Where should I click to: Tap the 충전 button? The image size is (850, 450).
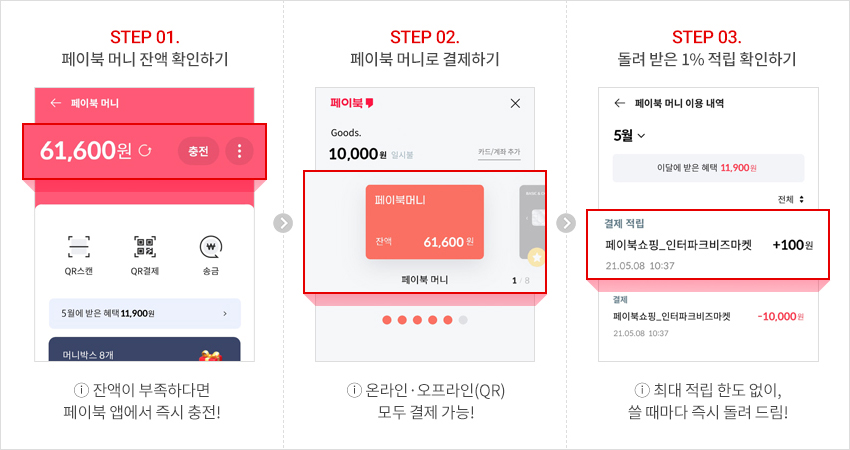(198, 151)
